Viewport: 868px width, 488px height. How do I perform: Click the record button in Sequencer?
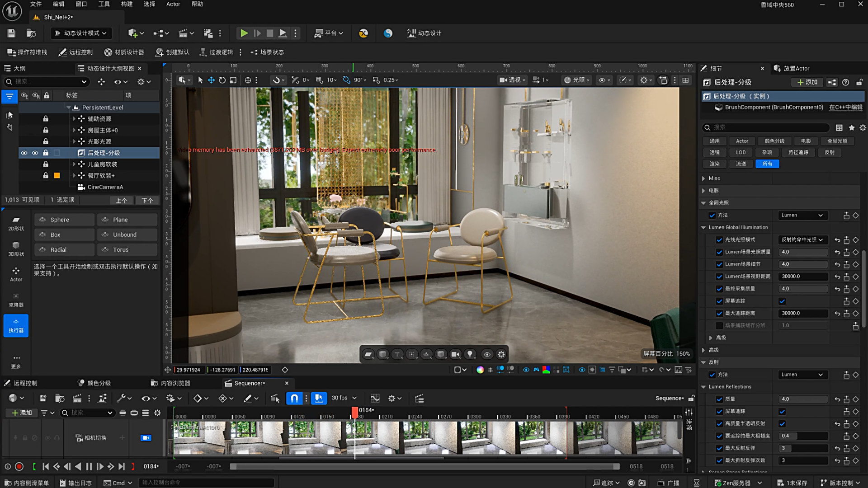[19, 466]
